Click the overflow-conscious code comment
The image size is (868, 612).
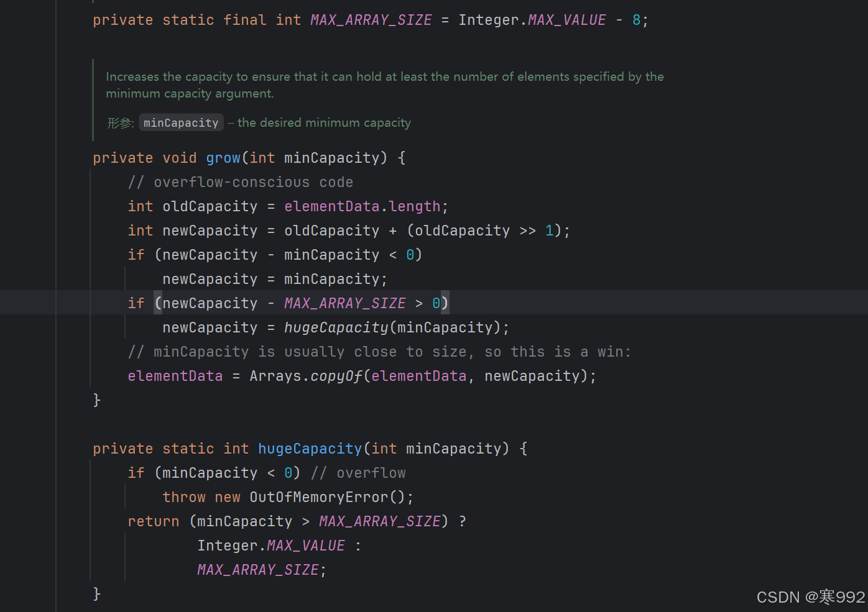(x=240, y=181)
